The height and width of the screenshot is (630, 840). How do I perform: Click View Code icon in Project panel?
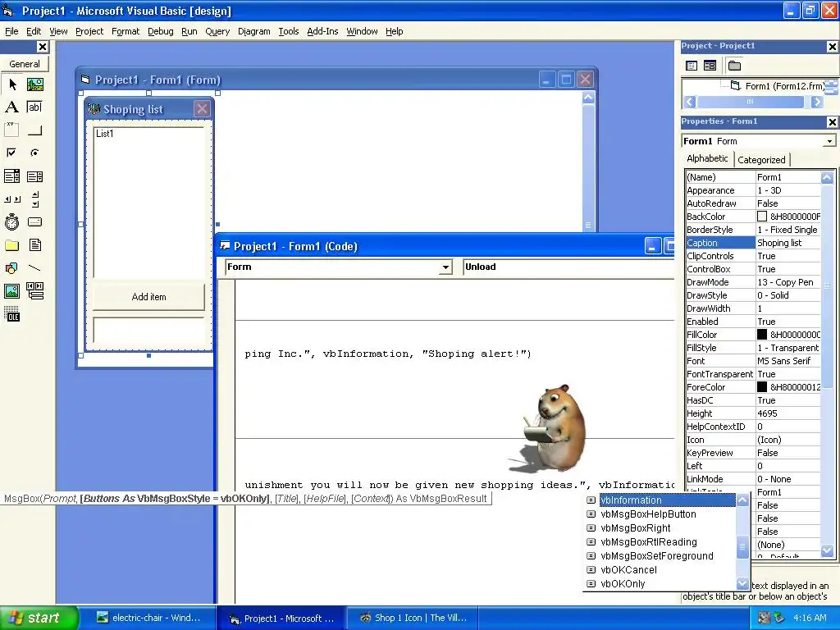692,66
